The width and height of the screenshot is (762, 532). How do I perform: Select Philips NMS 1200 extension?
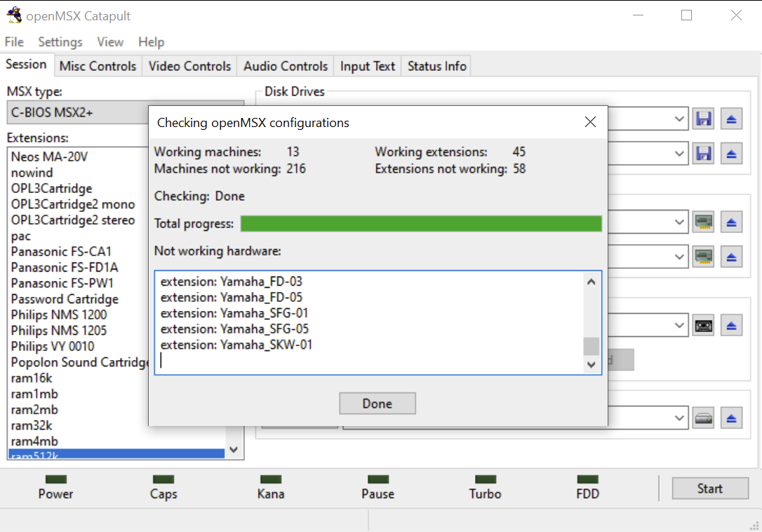pos(59,314)
